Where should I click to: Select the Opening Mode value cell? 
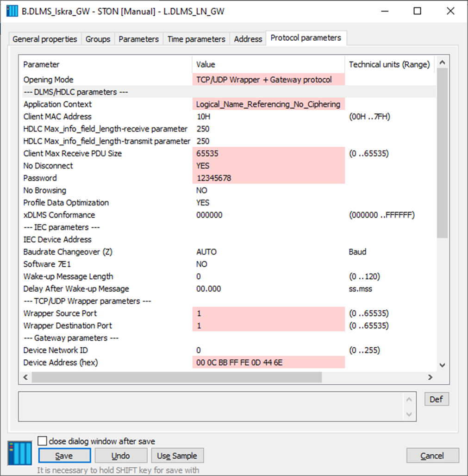[x=268, y=80]
